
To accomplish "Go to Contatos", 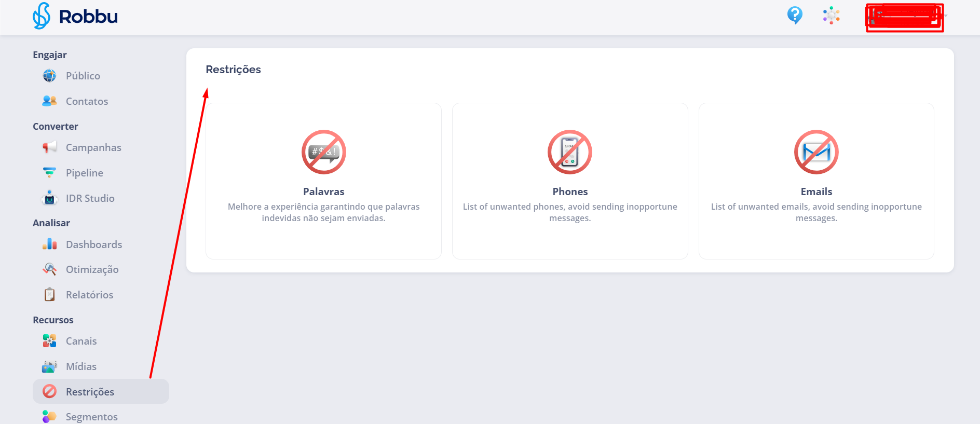I will pos(87,101).
